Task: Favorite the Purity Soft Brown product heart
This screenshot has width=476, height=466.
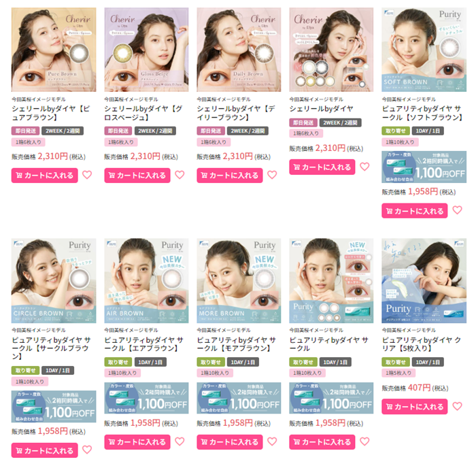Action: 457,210
